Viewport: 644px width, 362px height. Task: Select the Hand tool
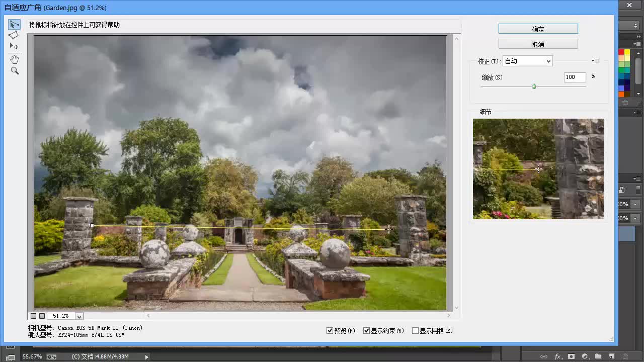pos(14,59)
